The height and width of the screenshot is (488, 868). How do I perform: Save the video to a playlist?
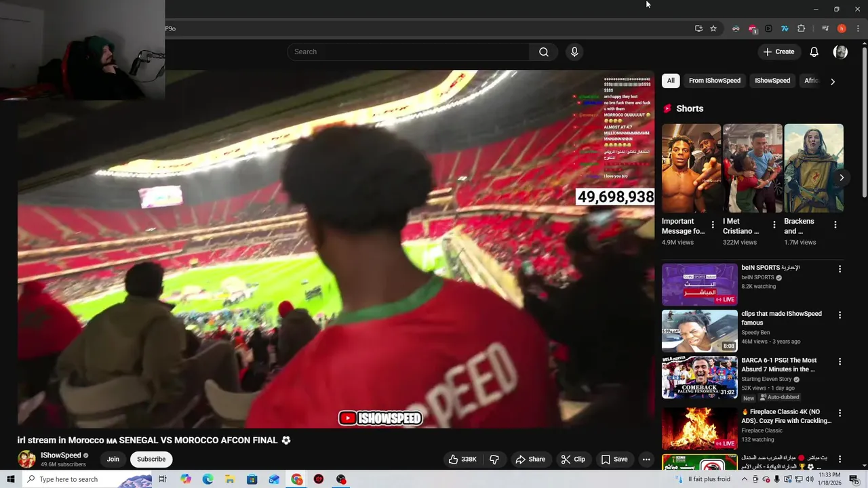point(614,460)
